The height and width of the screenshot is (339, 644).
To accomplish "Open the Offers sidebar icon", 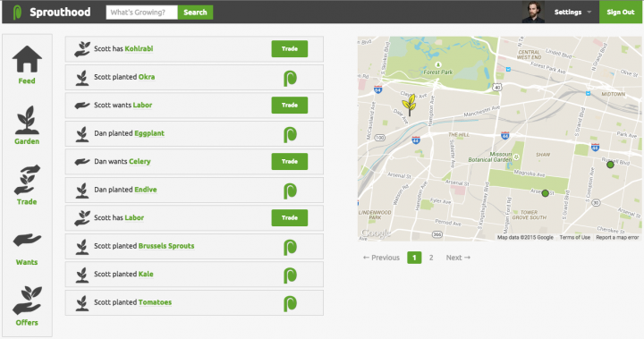I will [x=27, y=301].
